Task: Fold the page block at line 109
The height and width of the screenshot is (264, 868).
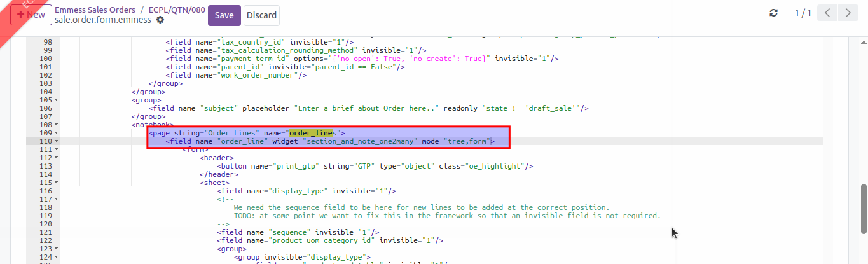Action: tap(57, 133)
